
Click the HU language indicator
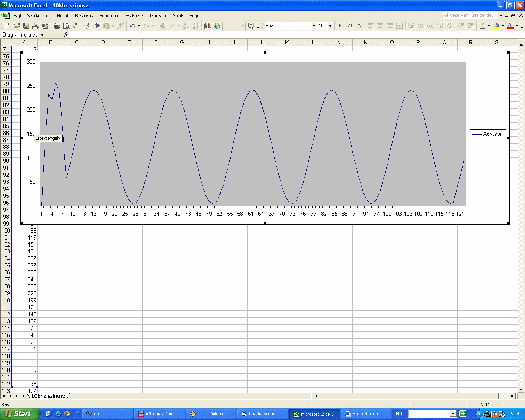coord(399,414)
